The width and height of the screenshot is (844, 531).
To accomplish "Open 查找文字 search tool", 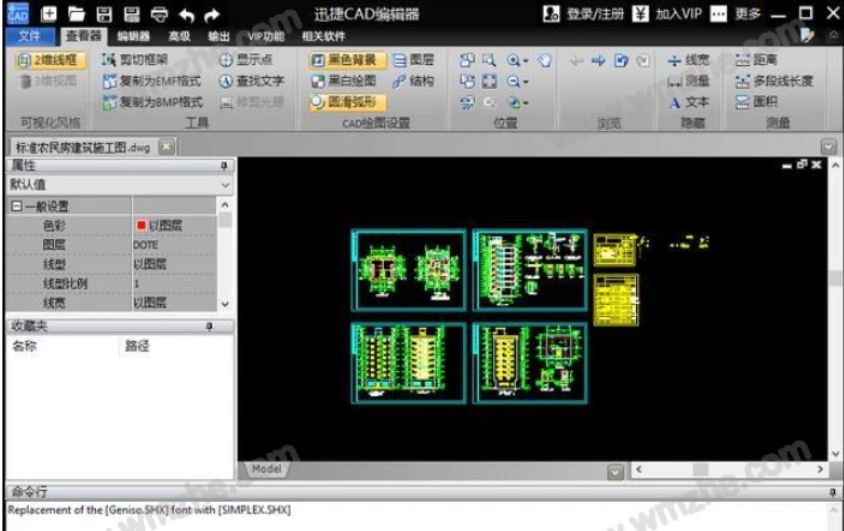I will coord(251,81).
